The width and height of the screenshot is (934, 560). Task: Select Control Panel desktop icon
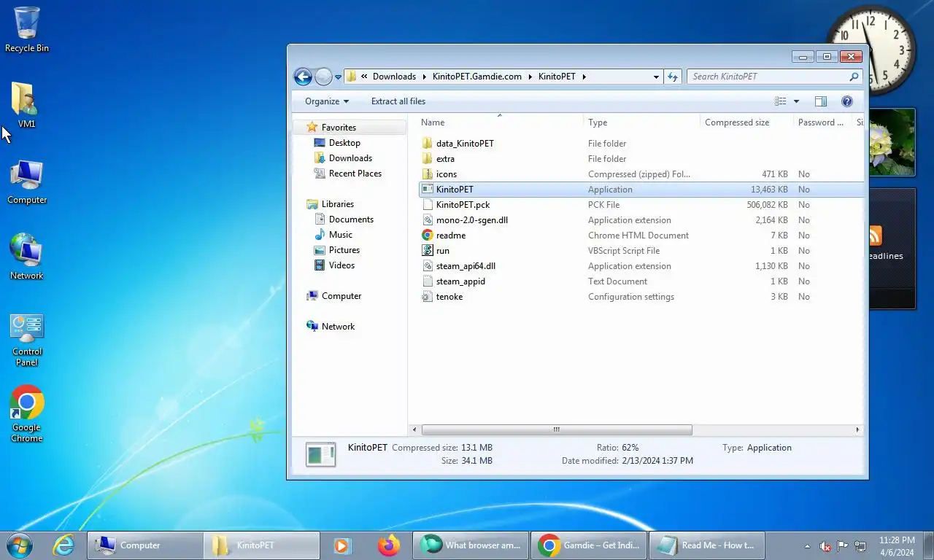27,340
